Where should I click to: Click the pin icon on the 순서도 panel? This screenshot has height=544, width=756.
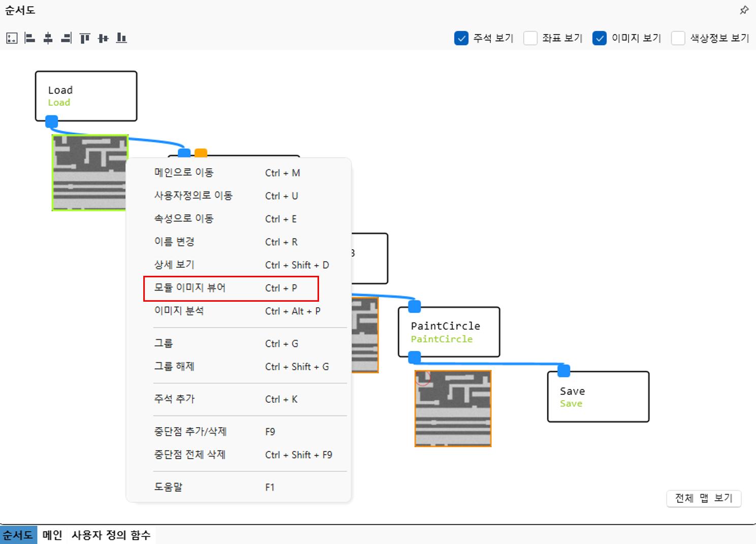point(744,10)
